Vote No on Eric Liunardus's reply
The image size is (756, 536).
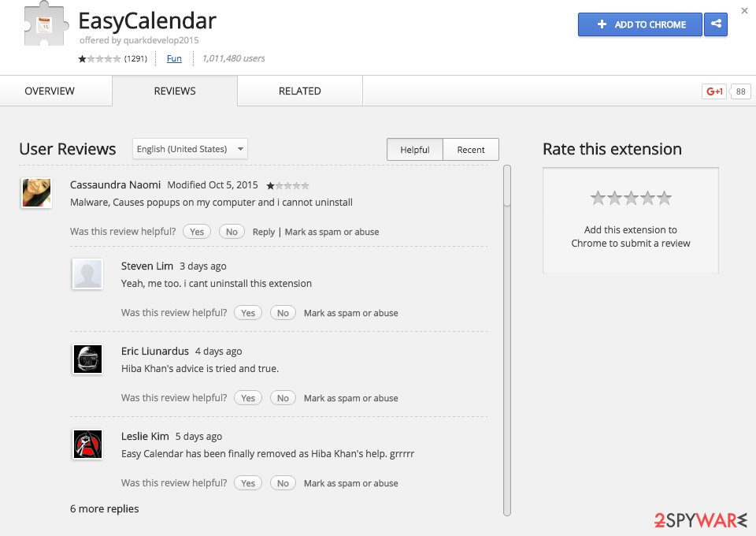point(283,398)
